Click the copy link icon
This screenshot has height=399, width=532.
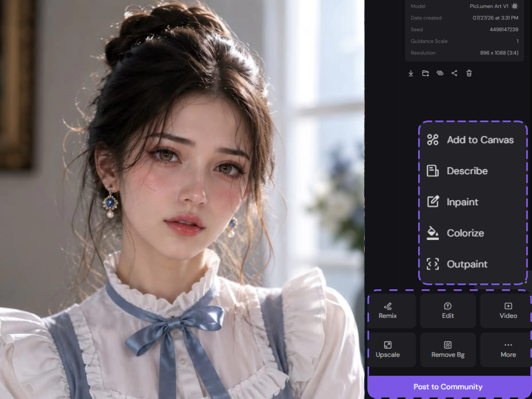click(440, 73)
